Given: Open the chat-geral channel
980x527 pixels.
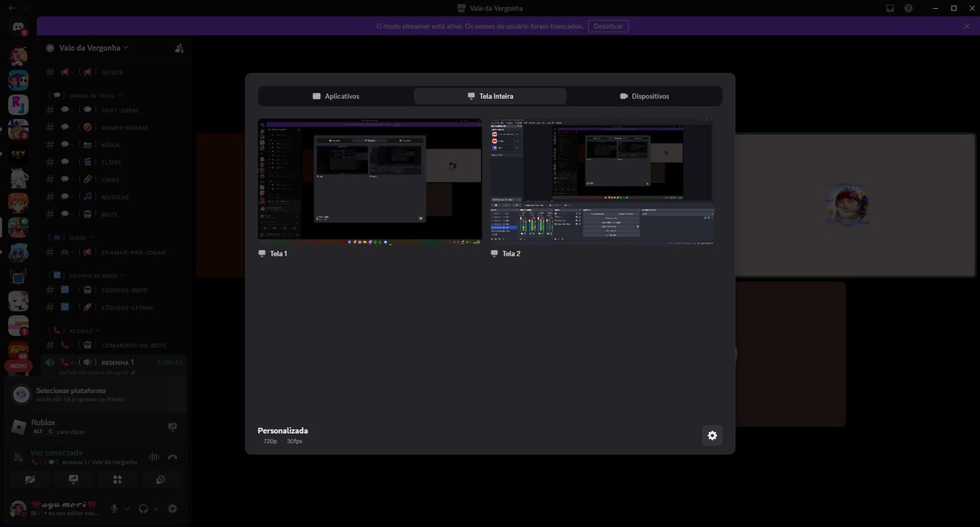Looking at the screenshot, I should pos(116,110).
